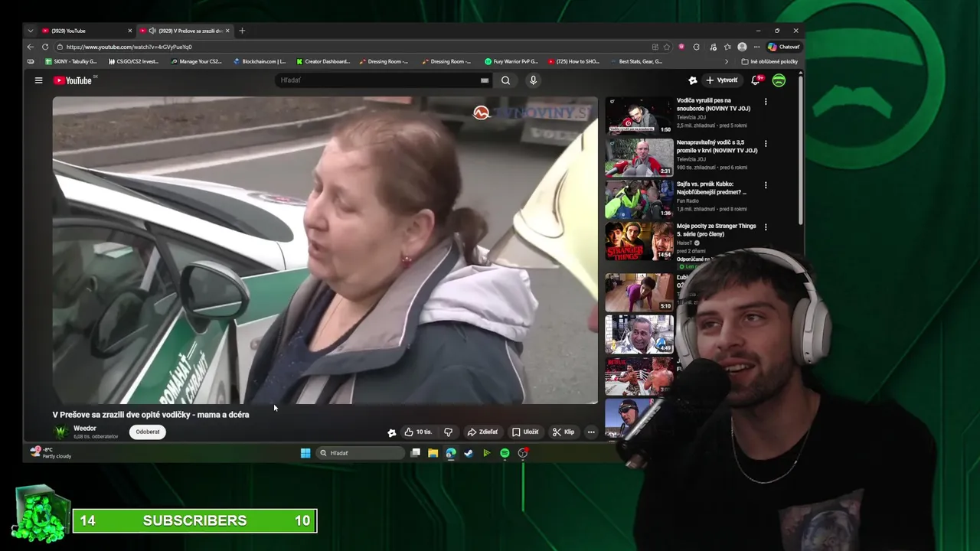Open options menu for Vodička vyrušil pes video

pos(766,102)
